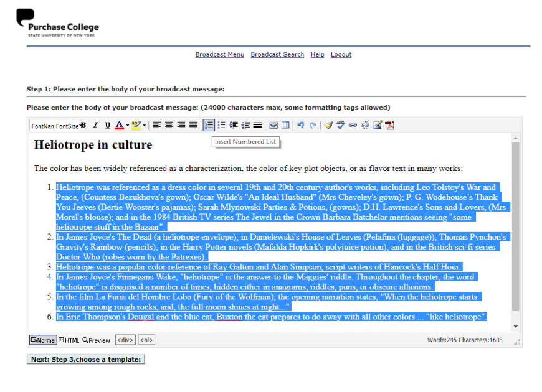Toggle italic formatting

96,125
